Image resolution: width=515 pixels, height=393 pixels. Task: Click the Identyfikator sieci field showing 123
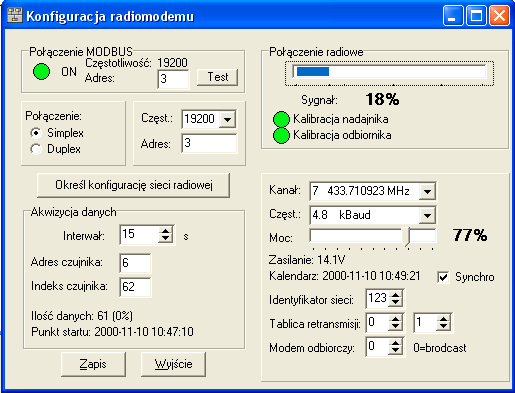(378, 299)
